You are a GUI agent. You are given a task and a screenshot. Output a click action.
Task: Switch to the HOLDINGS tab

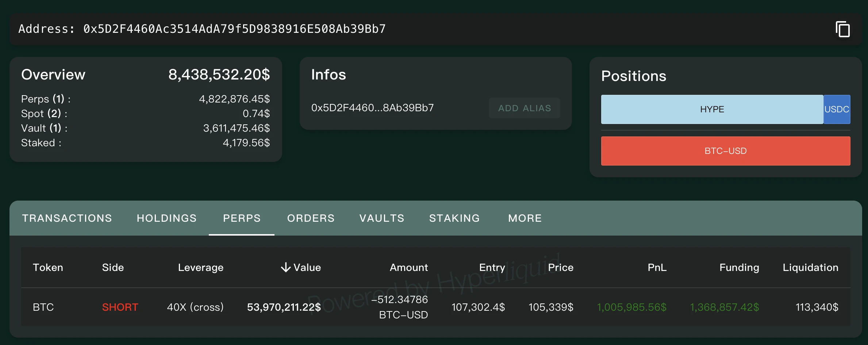pyautogui.click(x=166, y=218)
